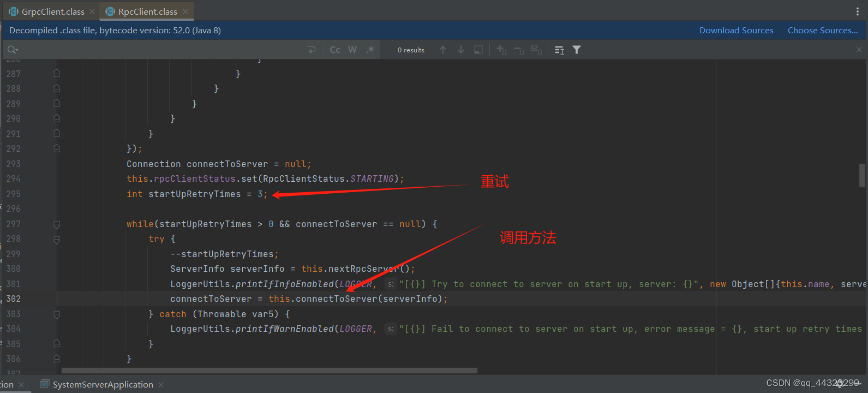Click the new line icon in the search bar

[x=312, y=50]
